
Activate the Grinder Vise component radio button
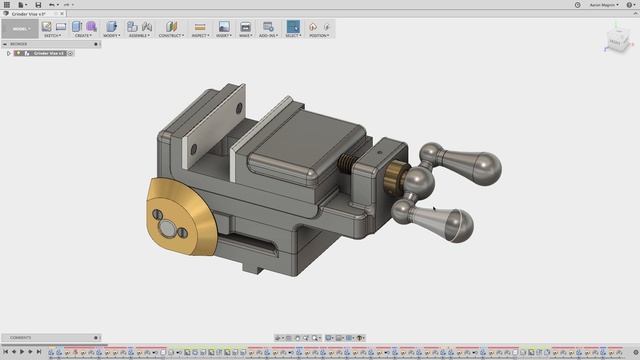pyautogui.click(x=70, y=53)
